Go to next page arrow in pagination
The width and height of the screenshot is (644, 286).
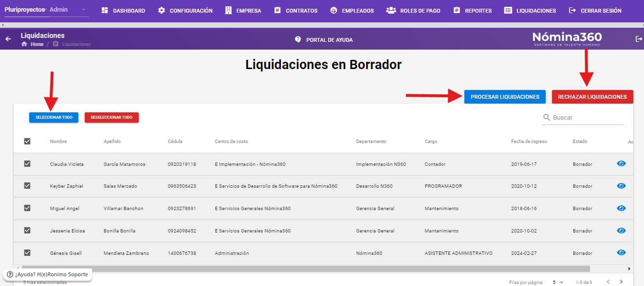621,282
